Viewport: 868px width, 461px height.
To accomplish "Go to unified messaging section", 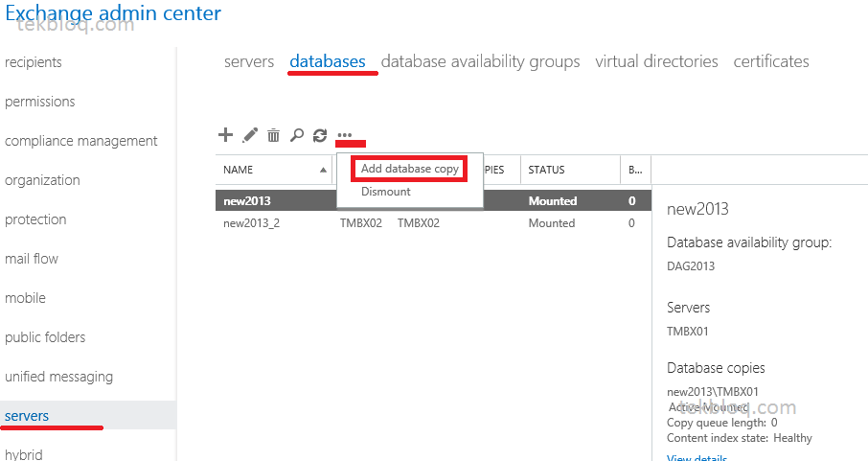I will click(59, 377).
